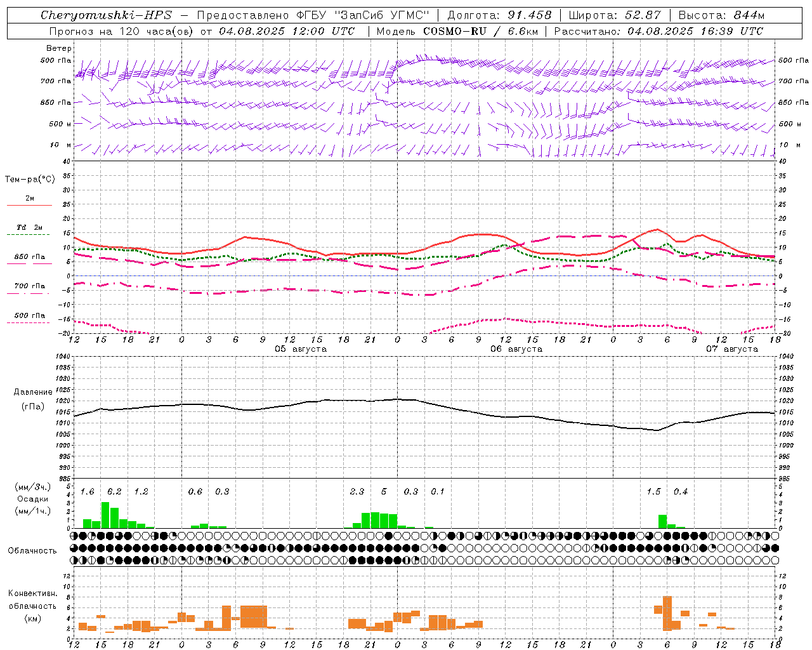Click the model name COSMO-RU / 6.6км
Screen dimensions: 812x650
click(x=480, y=31)
